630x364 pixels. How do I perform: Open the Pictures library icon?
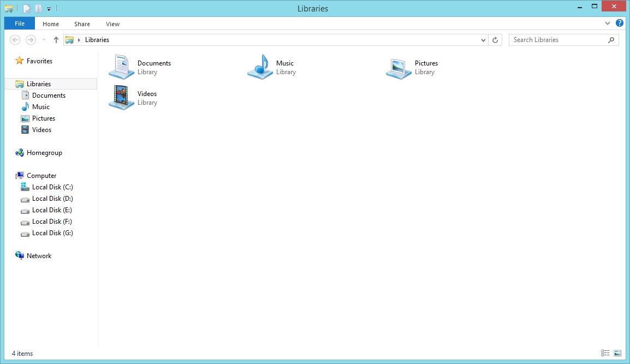click(399, 67)
